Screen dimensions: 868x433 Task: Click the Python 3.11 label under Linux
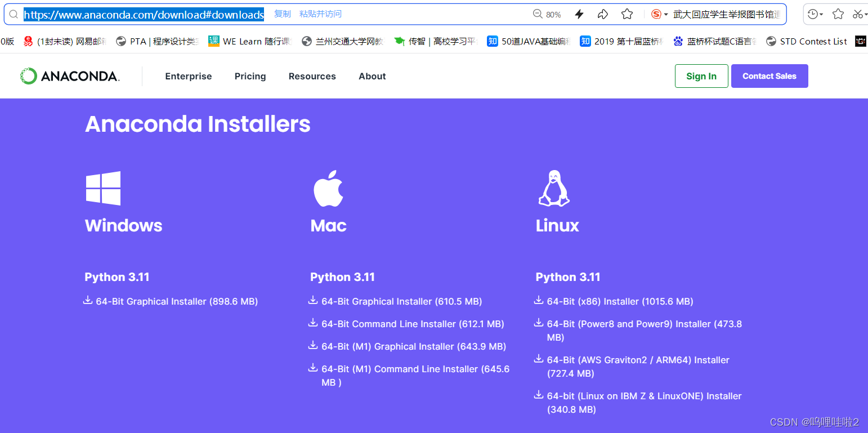coord(568,277)
